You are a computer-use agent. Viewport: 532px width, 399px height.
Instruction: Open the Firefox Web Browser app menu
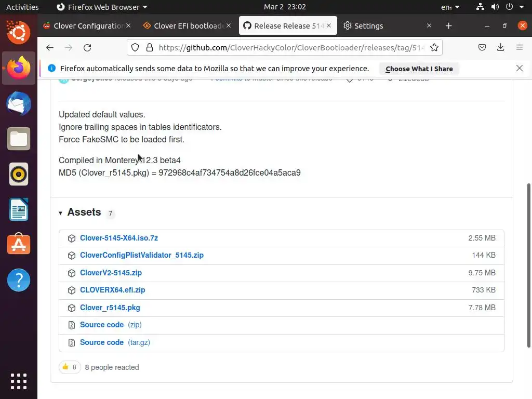point(101,7)
